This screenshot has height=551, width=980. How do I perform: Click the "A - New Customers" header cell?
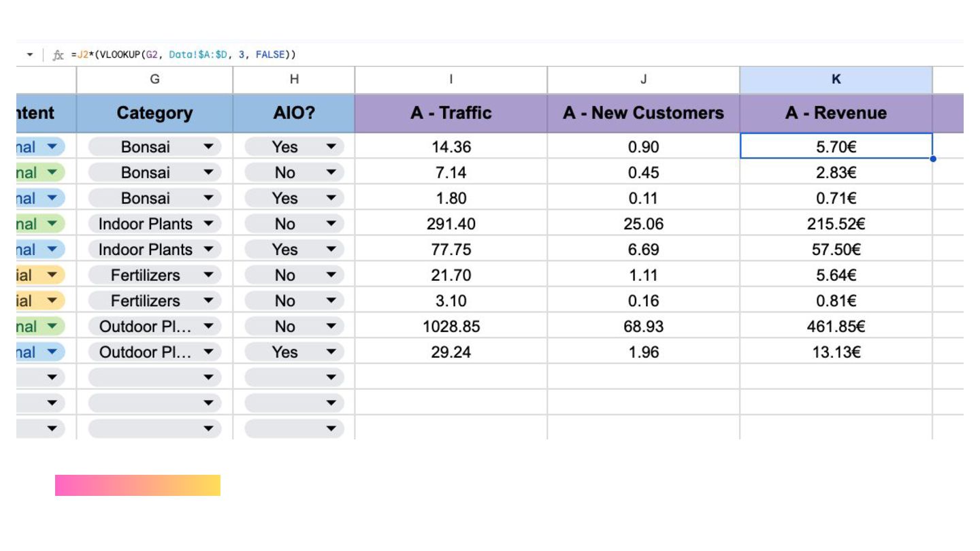(643, 113)
